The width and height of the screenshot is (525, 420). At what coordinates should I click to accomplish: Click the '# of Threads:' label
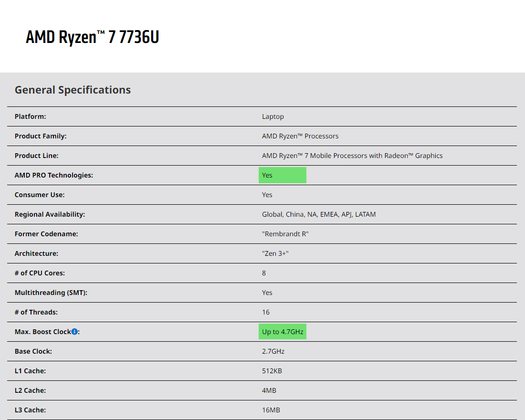point(36,313)
